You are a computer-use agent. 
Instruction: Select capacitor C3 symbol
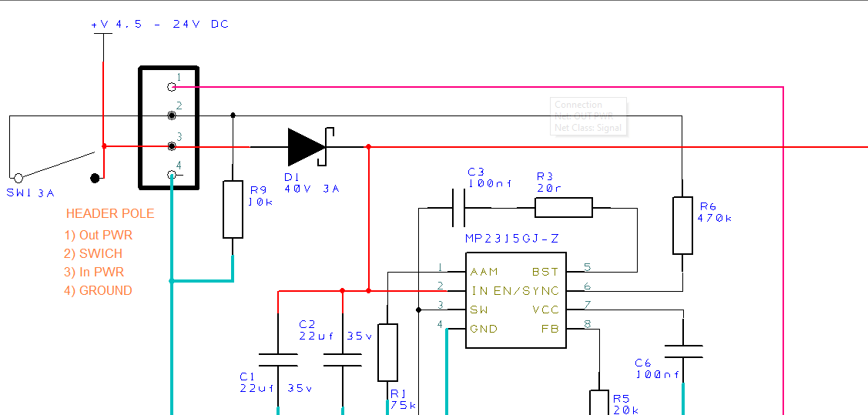(x=458, y=208)
